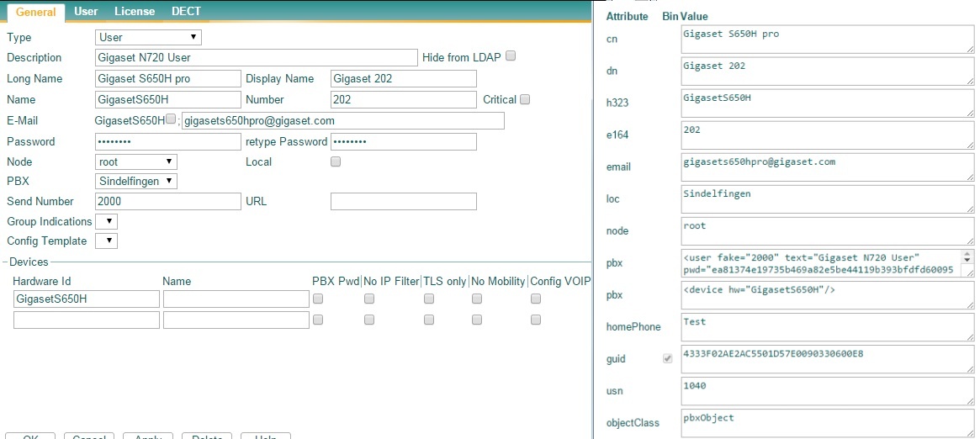Click the GigasetS650H text beside E-Mail
Viewport: 980px width, 439px height.
pos(130,120)
